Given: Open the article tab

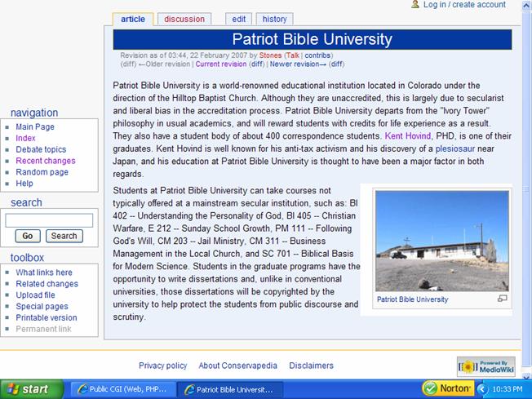Looking at the screenshot, I should click(133, 20).
